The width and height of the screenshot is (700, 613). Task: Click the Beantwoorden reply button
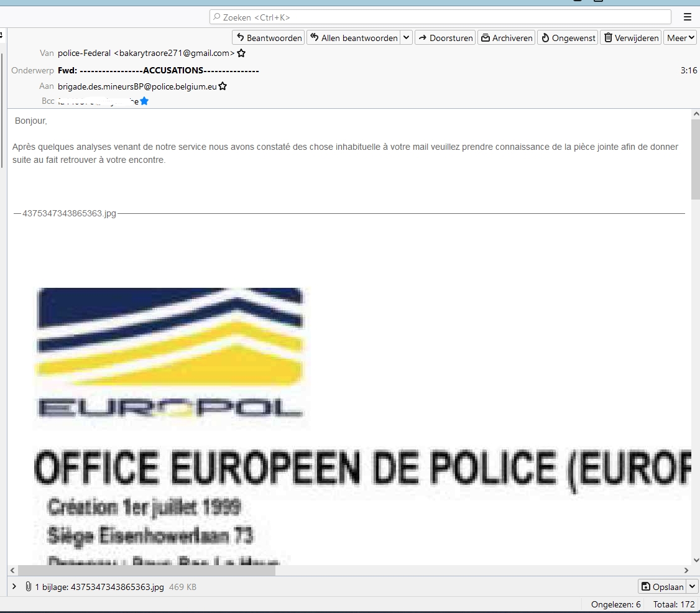[269, 38]
